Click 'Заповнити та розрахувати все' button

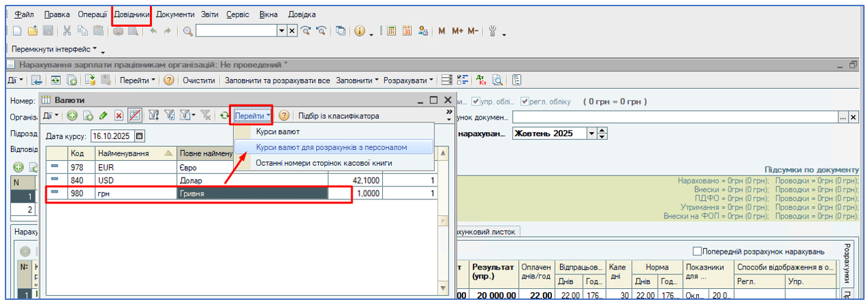[x=277, y=80]
